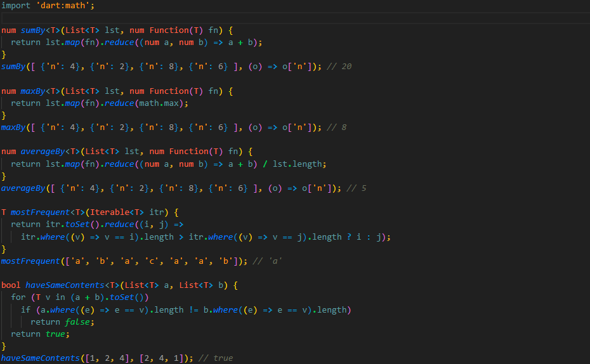This screenshot has height=364, width=590.
Task: Click the comment '// 20'
Action: [339, 67]
